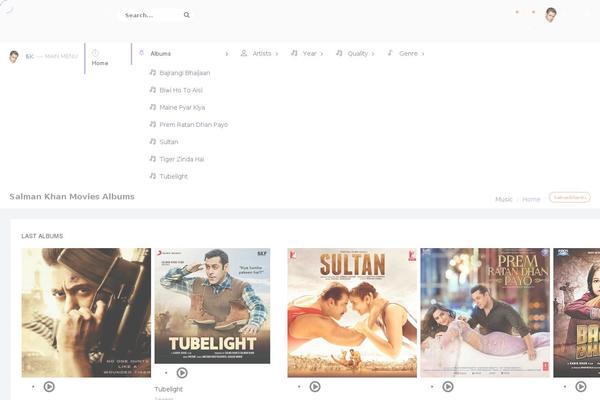The width and height of the screenshot is (600, 400).
Task: Click the Tubelight title under cover
Action: (x=168, y=389)
